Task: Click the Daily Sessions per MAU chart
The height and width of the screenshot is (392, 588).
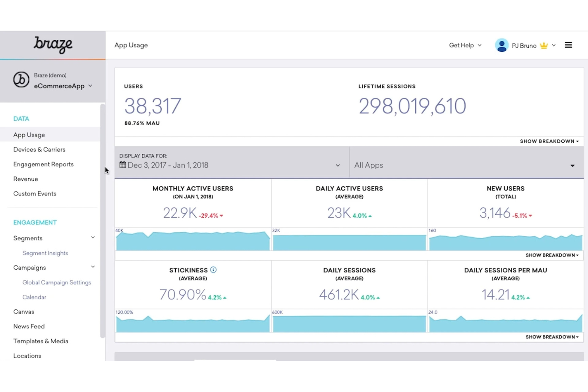Action: click(505, 323)
